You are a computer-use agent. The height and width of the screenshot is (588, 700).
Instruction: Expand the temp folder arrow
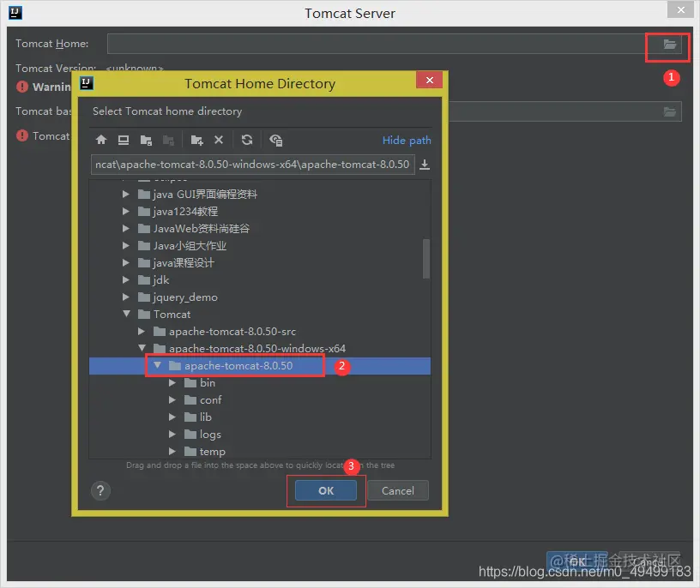pos(172,452)
